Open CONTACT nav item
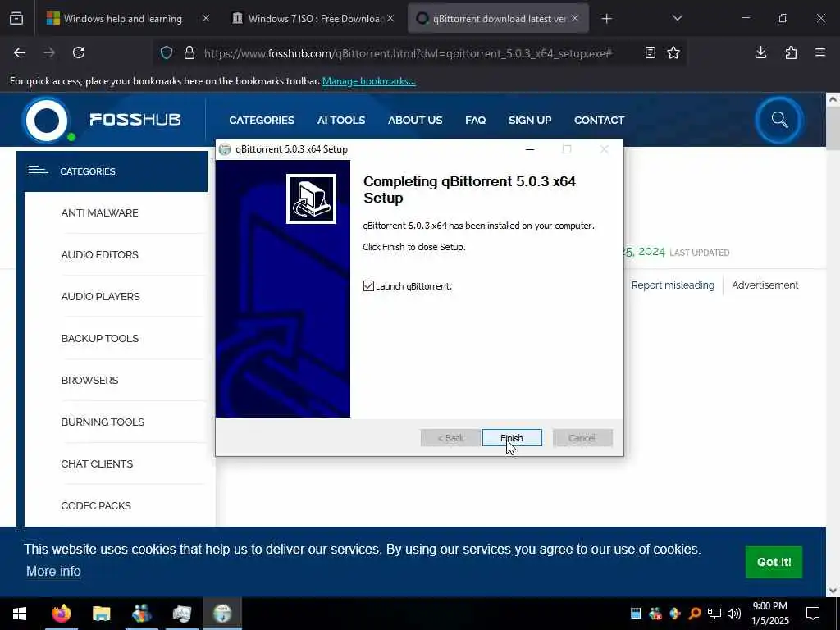840x630 pixels. (x=599, y=120)
